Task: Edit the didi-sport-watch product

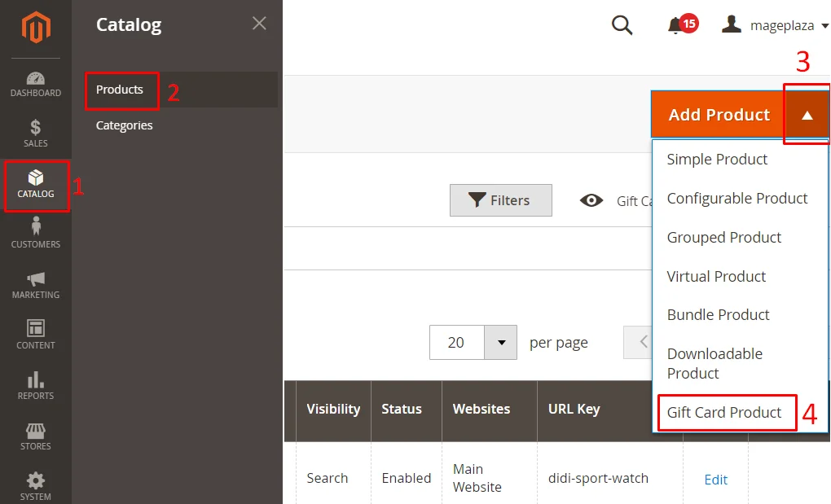Action: [715, 480]
